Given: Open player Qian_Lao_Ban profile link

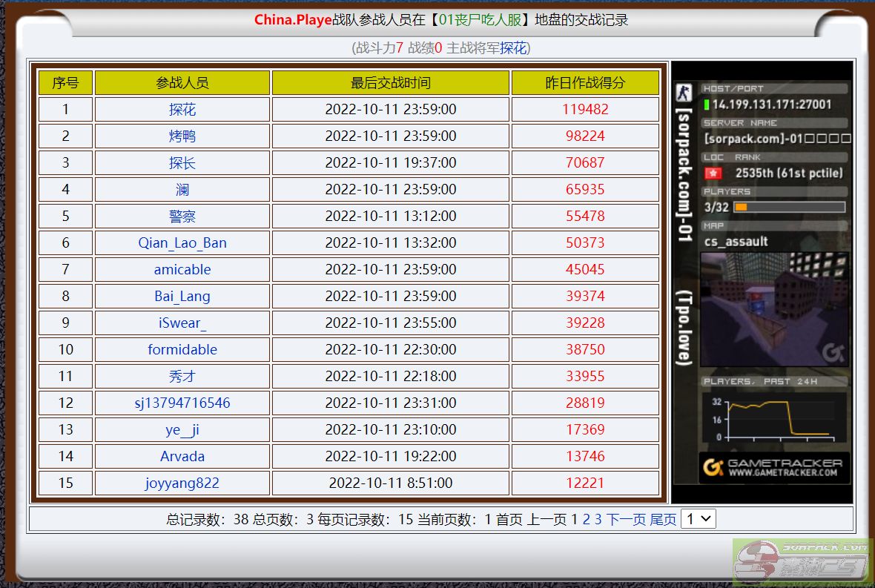Looking at the screenshot, I should click(x=182, y=243).
